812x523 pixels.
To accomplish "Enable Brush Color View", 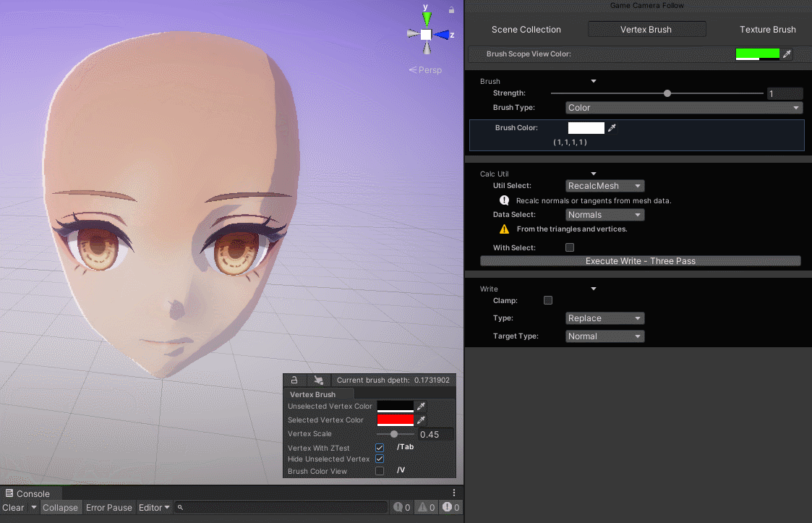I will pyautogui.click(x=379, y=470).
